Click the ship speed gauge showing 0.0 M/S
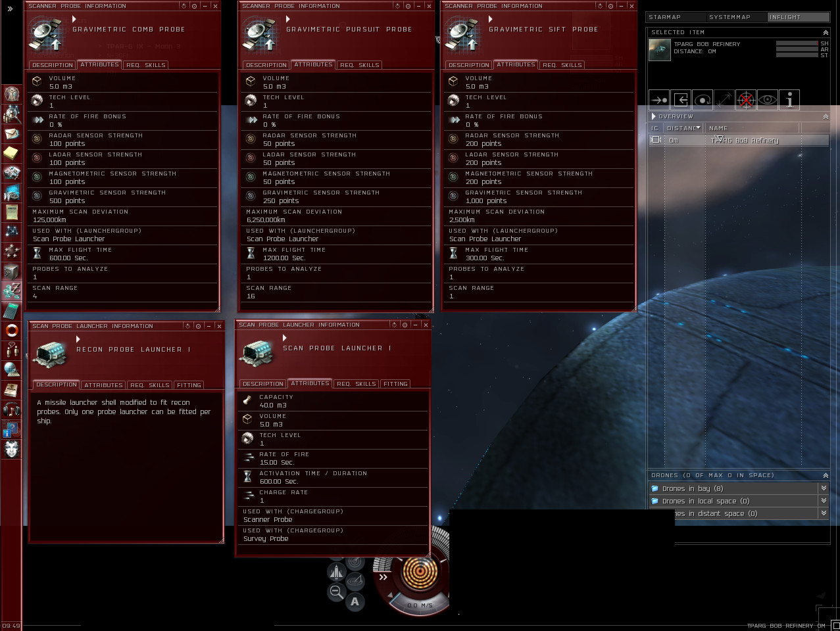This screenshot has height=631, width=840. point(419,605)
